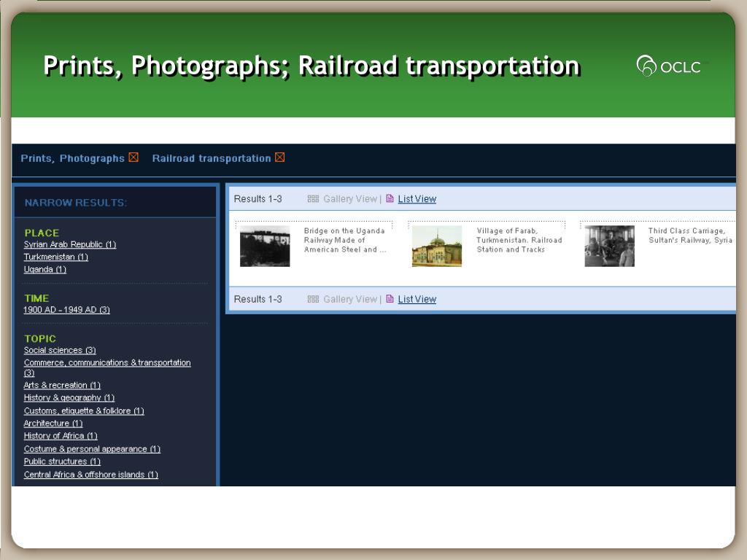Filter by Customs, etiquette & folklore (1)

[x=84, y=411]
